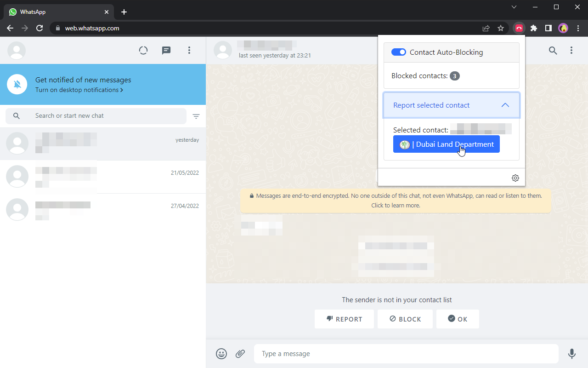This screenshot has width=588, height=368.
Task: Open extension settings gear icon
Action: point(515,178)
